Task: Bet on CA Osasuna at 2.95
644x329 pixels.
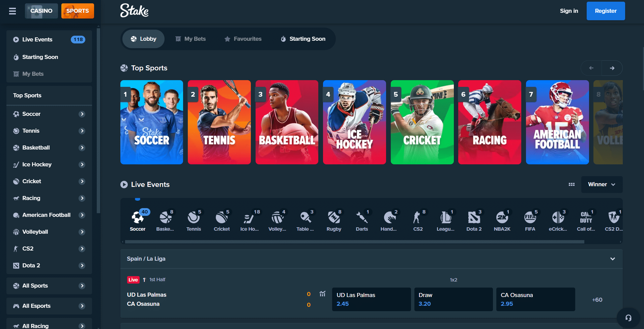Action: point(535,299)
